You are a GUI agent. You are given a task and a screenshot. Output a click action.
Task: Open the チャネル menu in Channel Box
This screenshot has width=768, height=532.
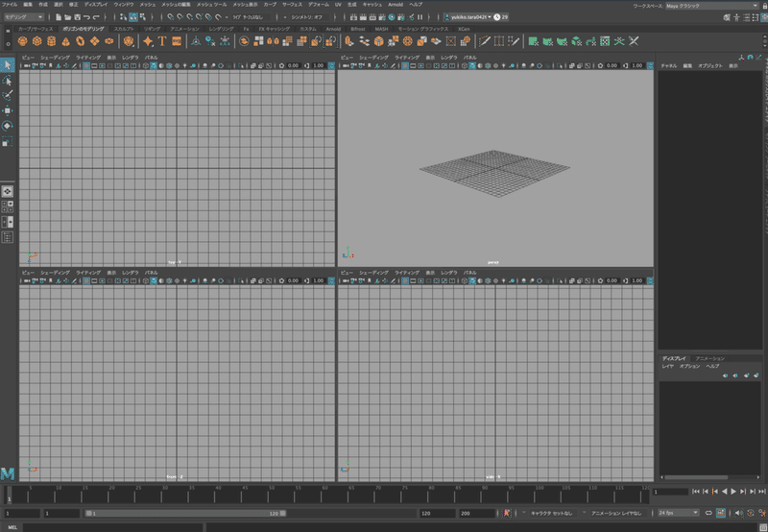pyautogui.click(x=668, y=65)
